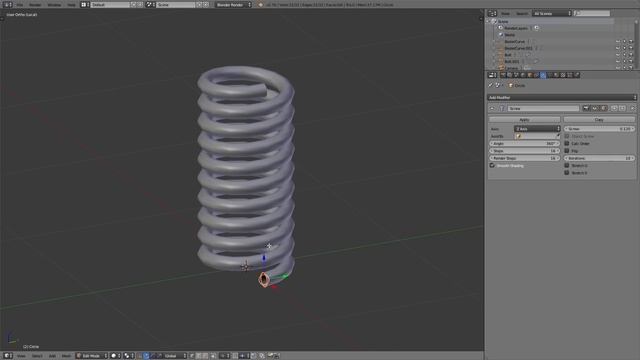The image size is (640, 360).
Task: Adjust the Steps value slider
Action: tap(524, 151)
